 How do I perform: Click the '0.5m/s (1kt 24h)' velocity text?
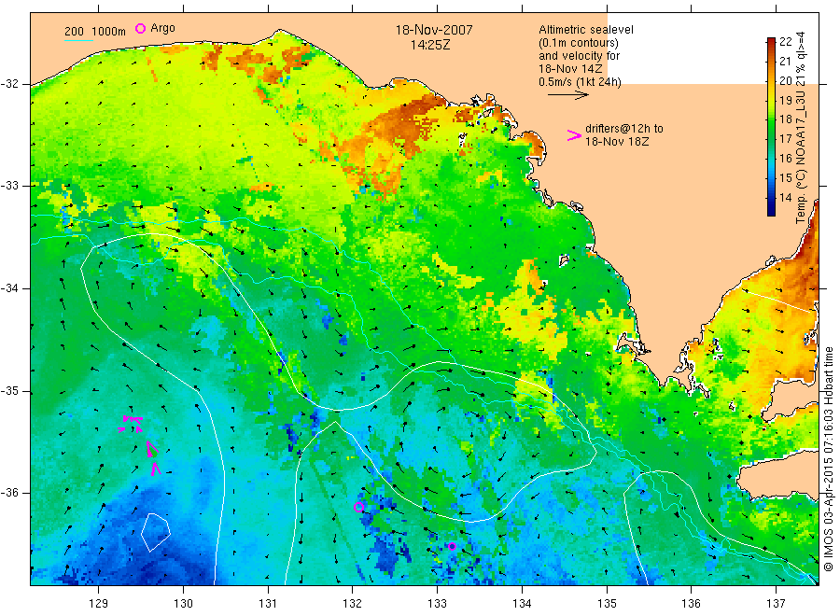[580, 82]
